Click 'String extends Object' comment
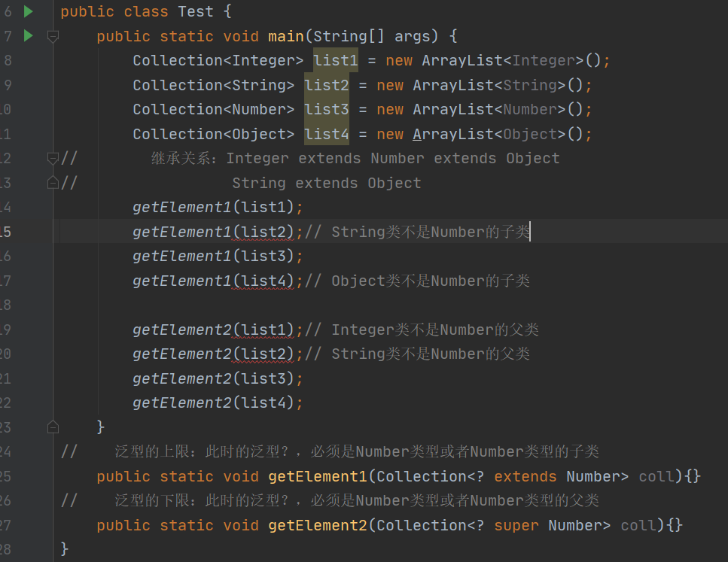 pos(327,183)
